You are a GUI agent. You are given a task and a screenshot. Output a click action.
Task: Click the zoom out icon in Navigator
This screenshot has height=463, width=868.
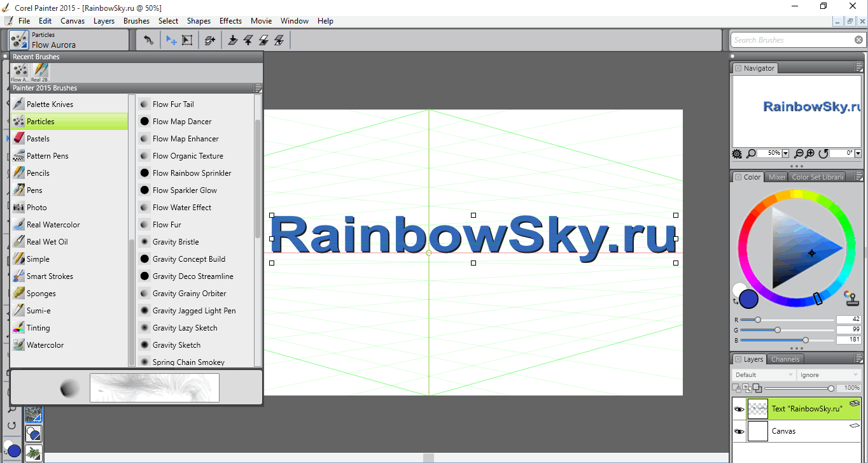[x=799, y=153]
